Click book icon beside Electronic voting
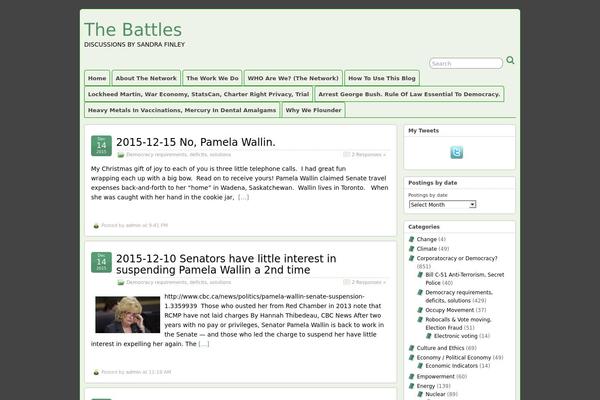The image size is (600, 400). (429, 336)
